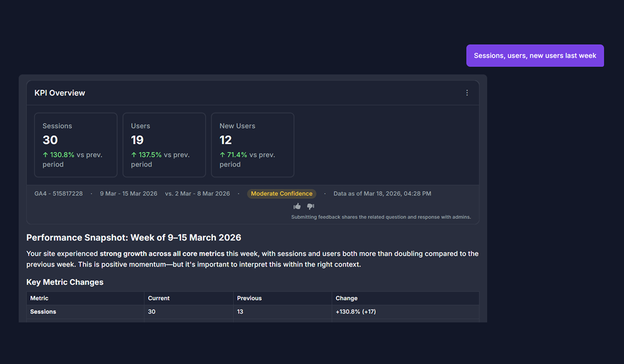Click the 'Key Metric Changes' heading

click(65, 282)
